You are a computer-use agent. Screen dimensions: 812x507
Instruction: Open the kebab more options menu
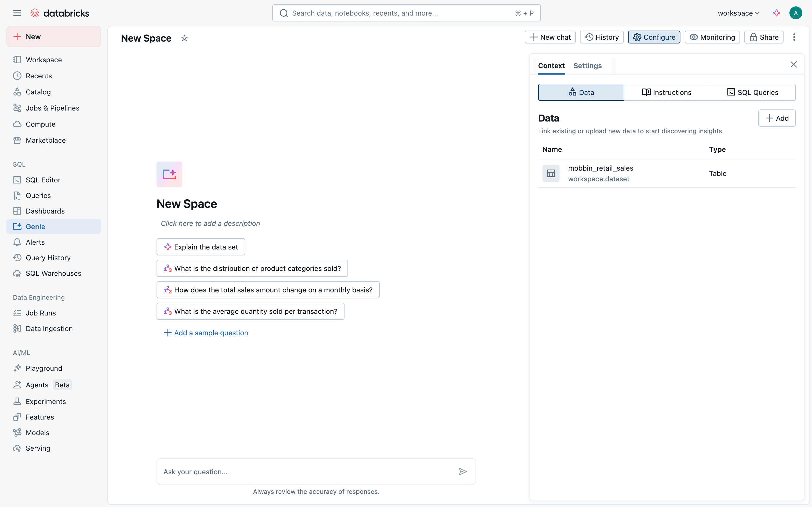tap(794, 37)
